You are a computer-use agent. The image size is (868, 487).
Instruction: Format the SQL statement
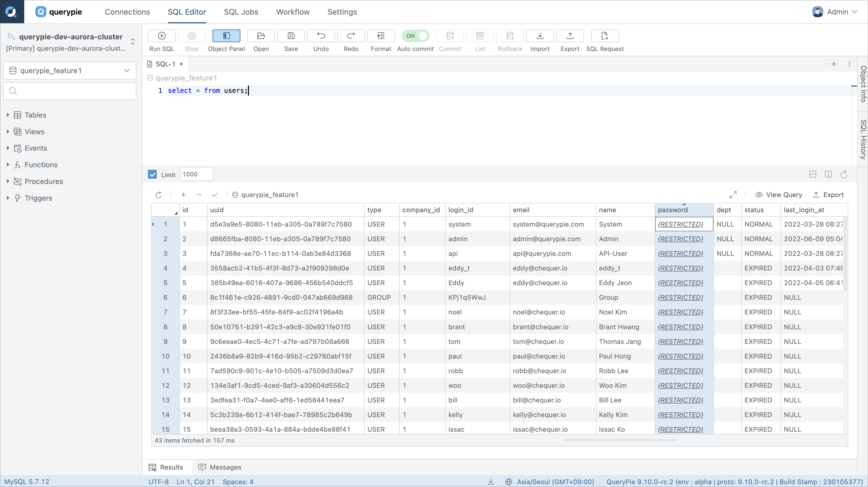[x=381, y=36]
